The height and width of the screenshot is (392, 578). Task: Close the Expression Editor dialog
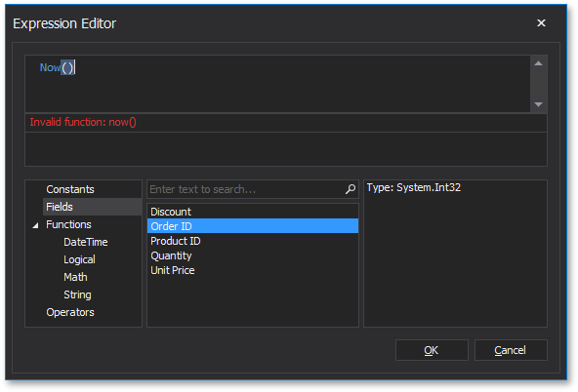541,23
